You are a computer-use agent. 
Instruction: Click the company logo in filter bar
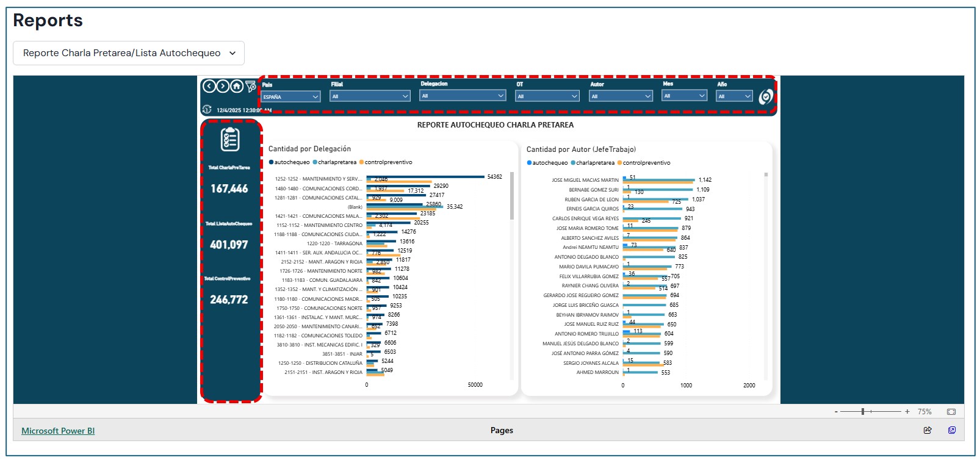(765, 96)
